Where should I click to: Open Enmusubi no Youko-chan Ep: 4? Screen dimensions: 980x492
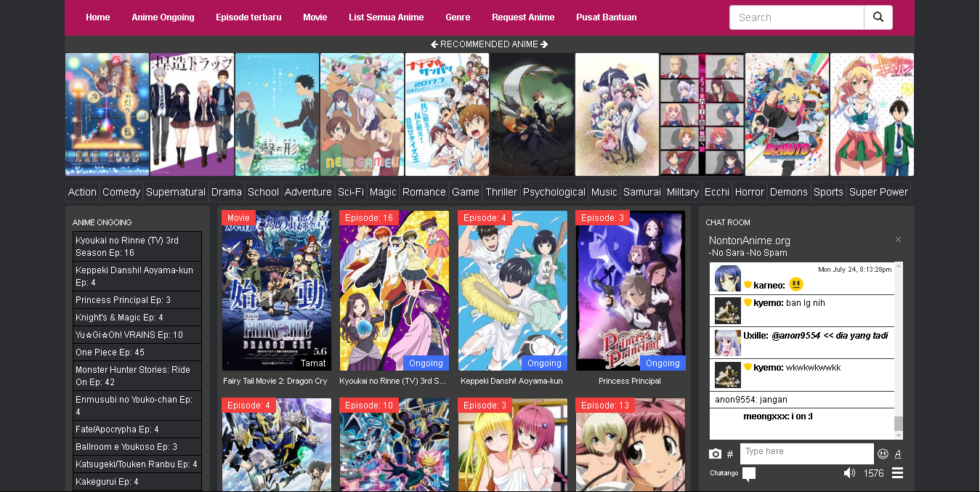pyautogui.click(x=137, y=406)
